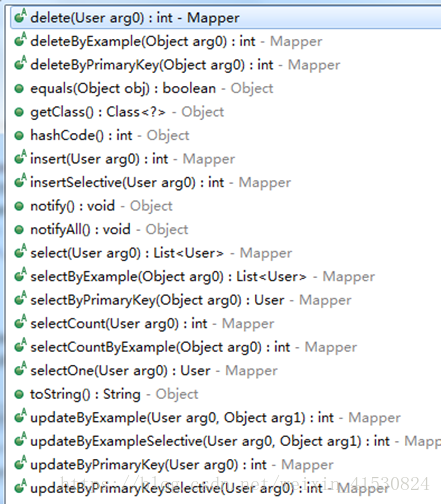Click green method icon beside hashCode()
The height and width of the screenshot is (504, 441).
click(x=19, y=136)
